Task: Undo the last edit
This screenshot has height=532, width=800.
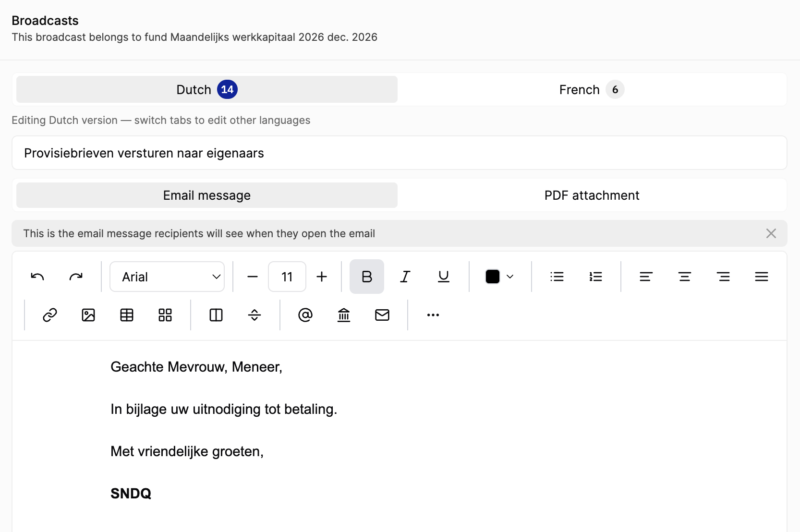Action: coord(37,277)
